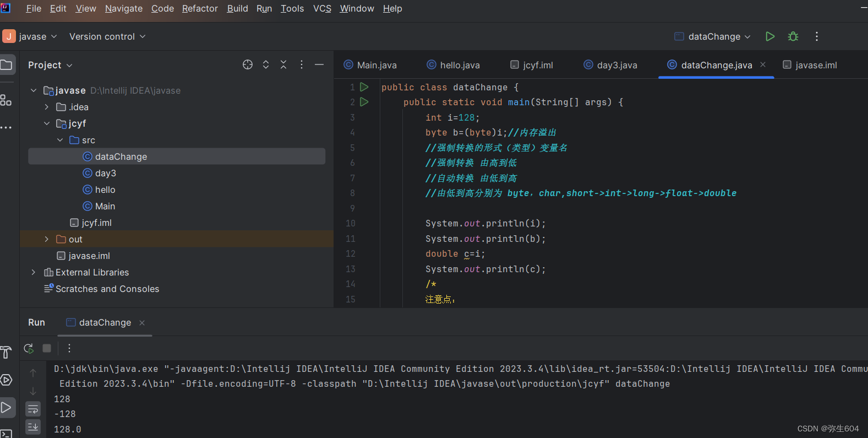Viewport: 868px width, 438px height.
Task: Open the Window menu
Action: pyautogui.click(x=357, y=8)
